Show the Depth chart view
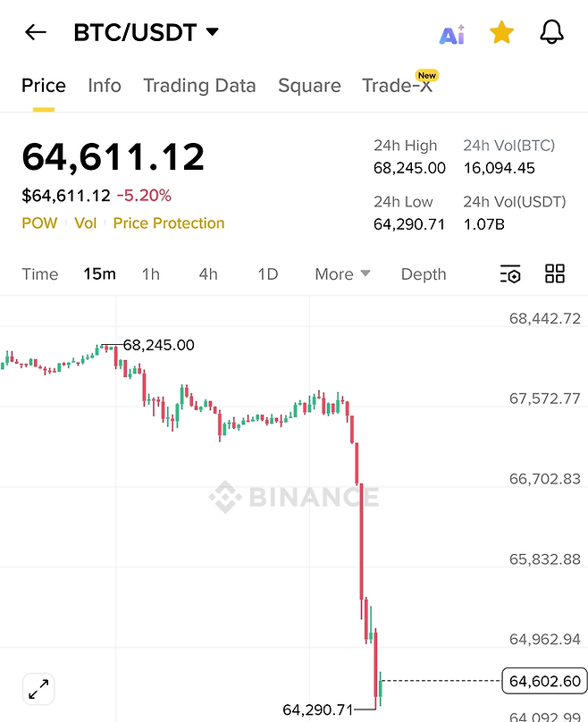Viewport: 588px width, 722px height. point(424,274)
